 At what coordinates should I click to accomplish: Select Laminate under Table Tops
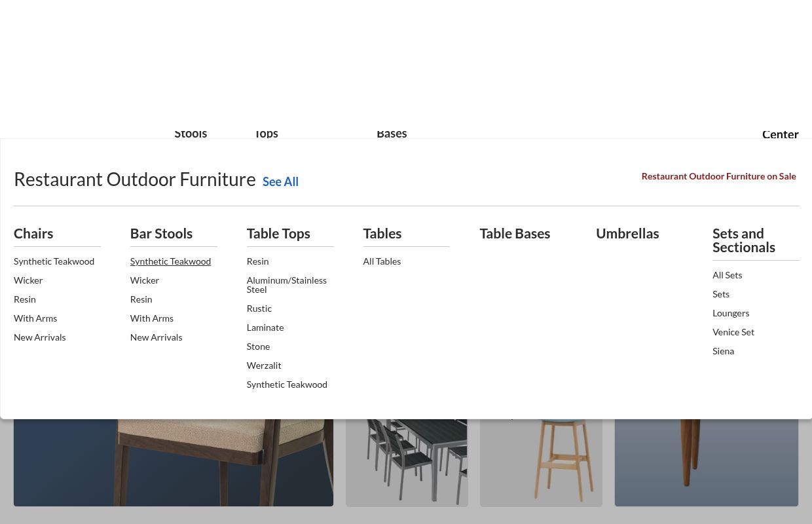265,327
